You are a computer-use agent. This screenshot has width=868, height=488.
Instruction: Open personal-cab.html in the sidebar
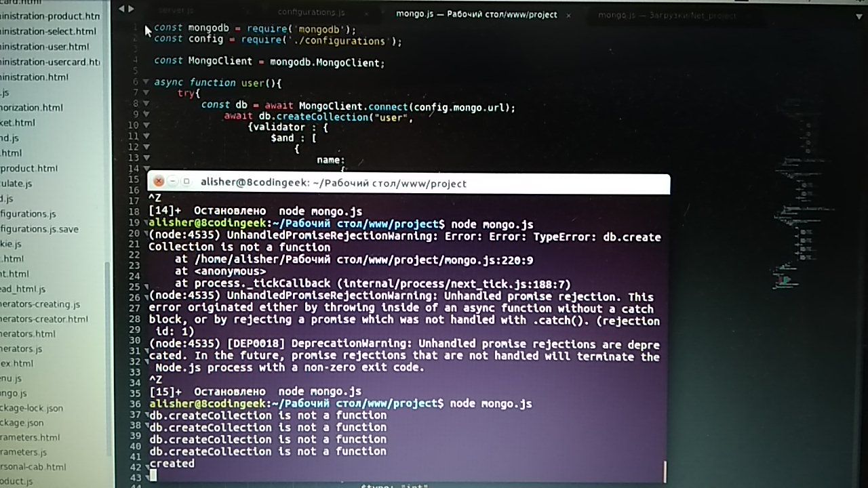[x=33, y=467]
